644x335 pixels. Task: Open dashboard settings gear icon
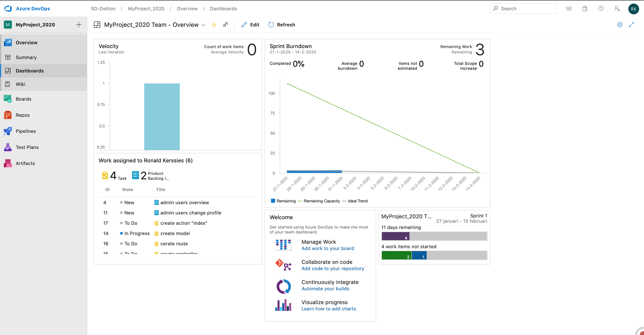pyautogui.click(x=620, y=25)
